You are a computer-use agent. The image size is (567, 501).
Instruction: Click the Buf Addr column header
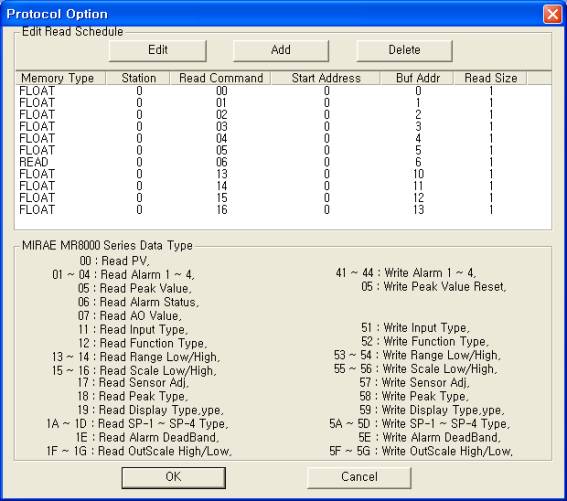click(x=417, y=78)
